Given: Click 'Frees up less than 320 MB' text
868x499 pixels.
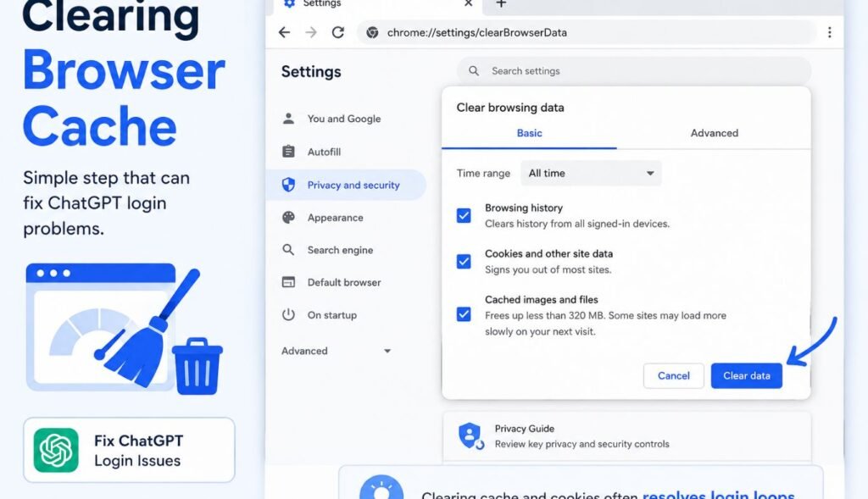Looking at the screenshot, I should 545,315.
